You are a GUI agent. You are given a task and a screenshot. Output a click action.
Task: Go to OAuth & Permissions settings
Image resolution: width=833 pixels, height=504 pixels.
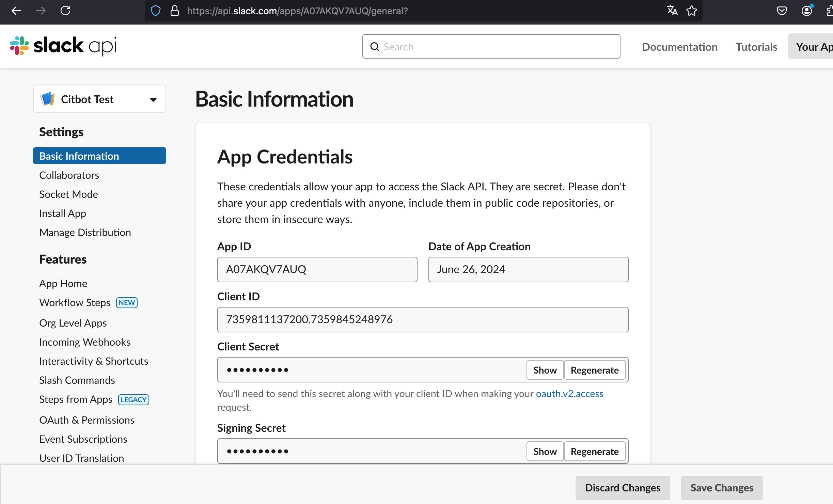[87, 420]
